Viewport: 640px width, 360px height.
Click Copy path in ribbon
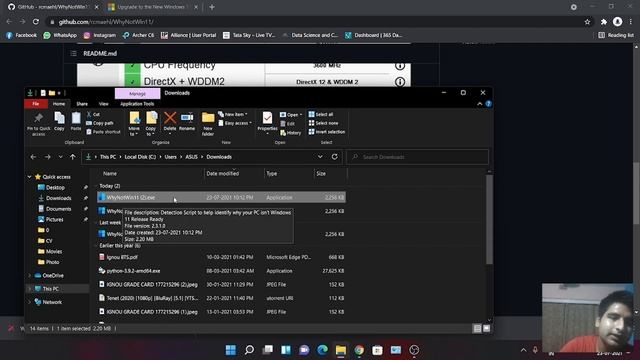click(x=100, y=123)
